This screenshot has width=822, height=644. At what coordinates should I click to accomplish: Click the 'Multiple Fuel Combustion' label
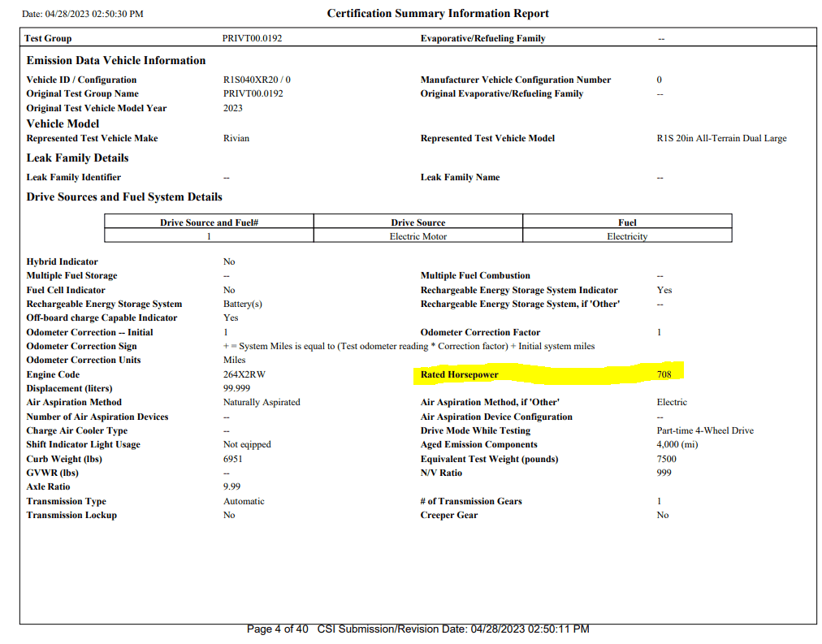(475, 275)
